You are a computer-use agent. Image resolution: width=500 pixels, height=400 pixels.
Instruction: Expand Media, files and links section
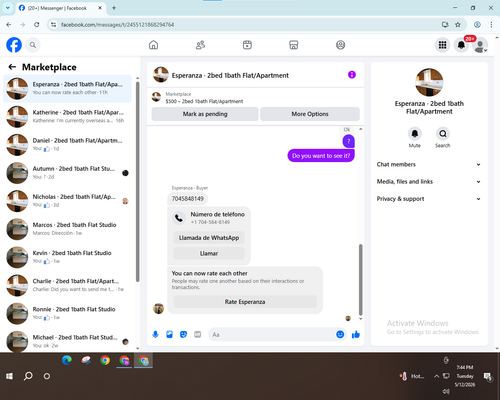tap(429, 182)
